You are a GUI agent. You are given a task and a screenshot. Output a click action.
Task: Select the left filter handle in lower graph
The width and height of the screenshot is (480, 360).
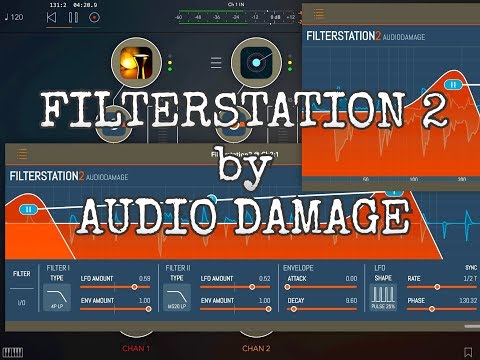(x=29, y=209)
